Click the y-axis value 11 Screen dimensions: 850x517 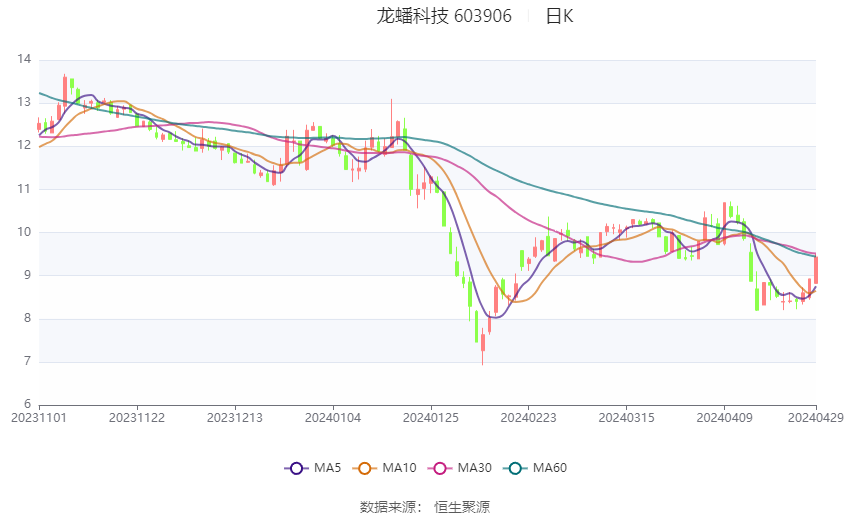pyautogui.click(x=24, y=189)
